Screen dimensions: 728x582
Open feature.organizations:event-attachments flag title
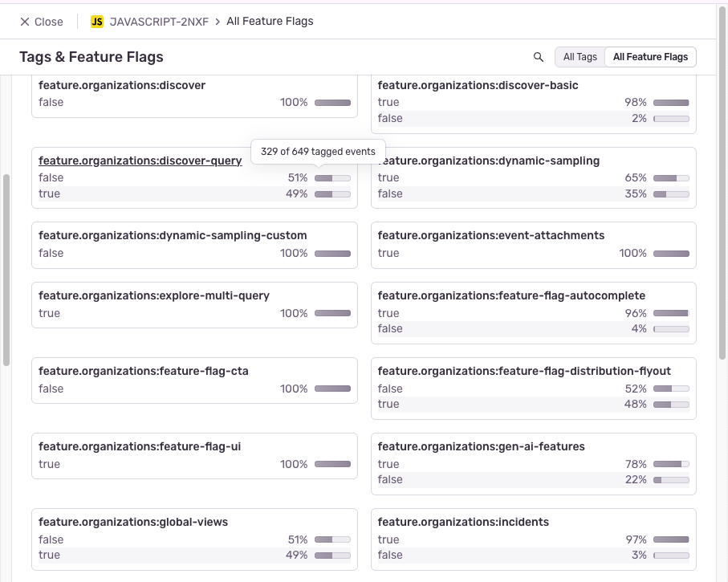pos(490,235)
